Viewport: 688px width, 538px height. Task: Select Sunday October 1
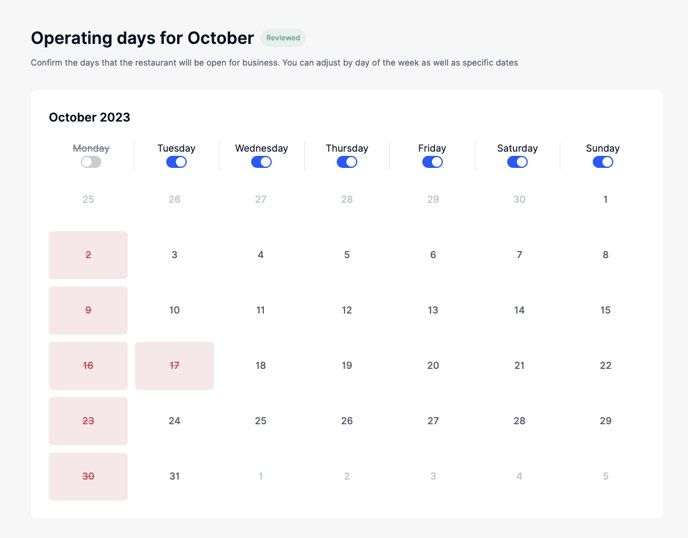point(605,200)
